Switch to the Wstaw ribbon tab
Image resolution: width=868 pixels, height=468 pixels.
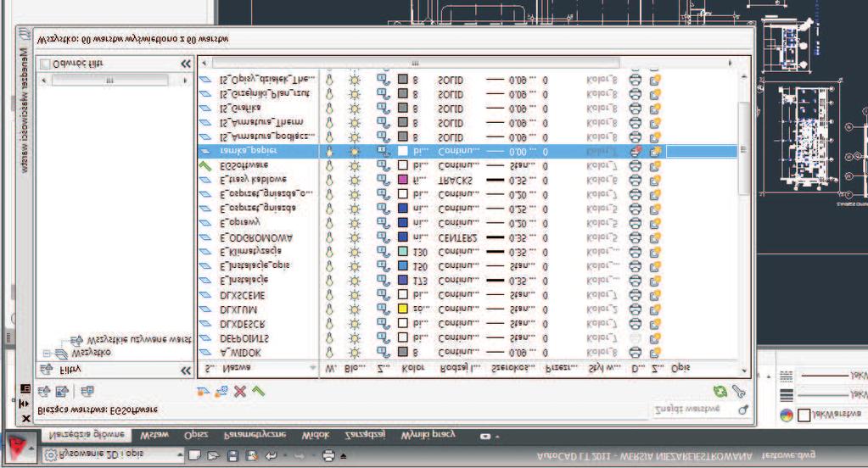[x=154, y=436]
